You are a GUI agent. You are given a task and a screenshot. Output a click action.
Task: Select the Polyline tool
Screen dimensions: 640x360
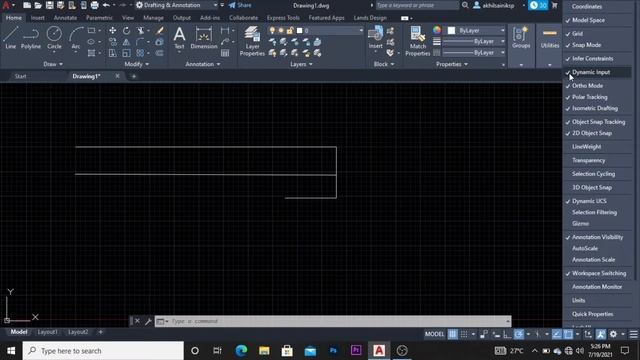[31, 38]
